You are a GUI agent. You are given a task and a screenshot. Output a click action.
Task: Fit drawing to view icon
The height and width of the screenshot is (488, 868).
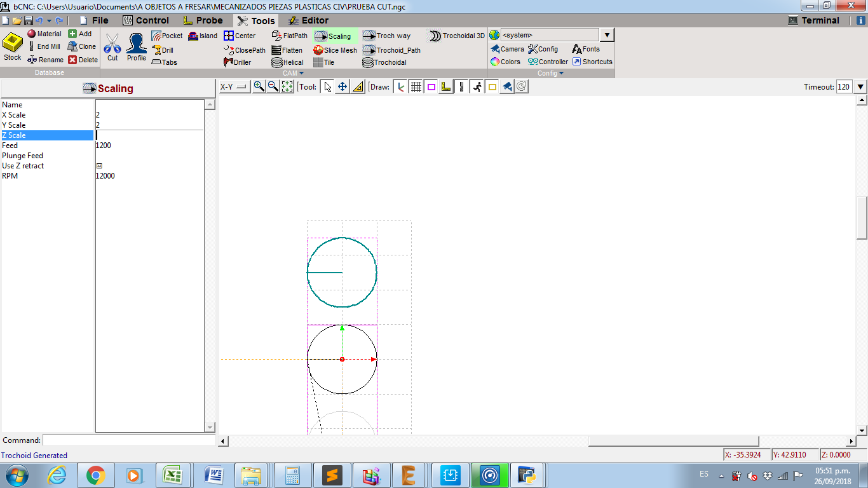(287, 87)
